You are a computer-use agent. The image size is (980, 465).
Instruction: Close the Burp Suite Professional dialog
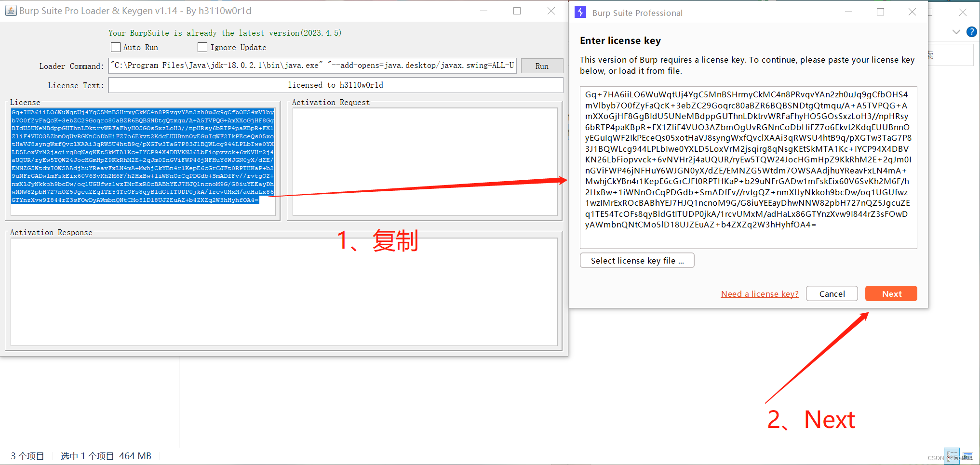912,12
